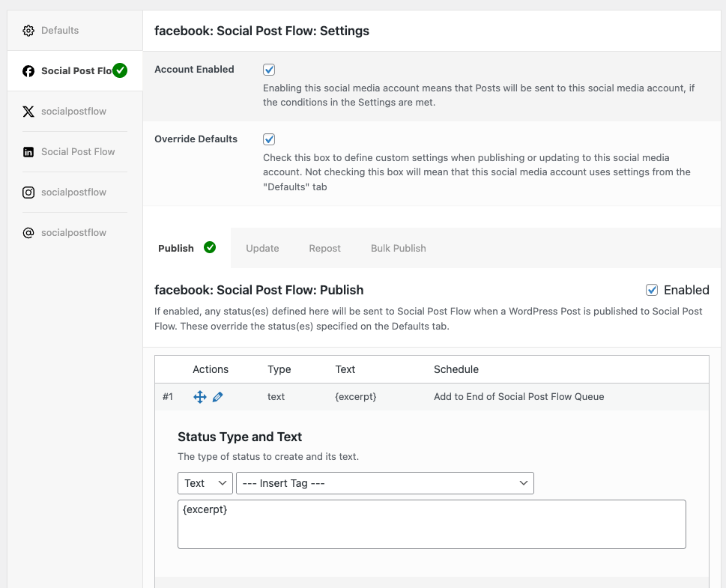Click the Type column header

(279, 369)
